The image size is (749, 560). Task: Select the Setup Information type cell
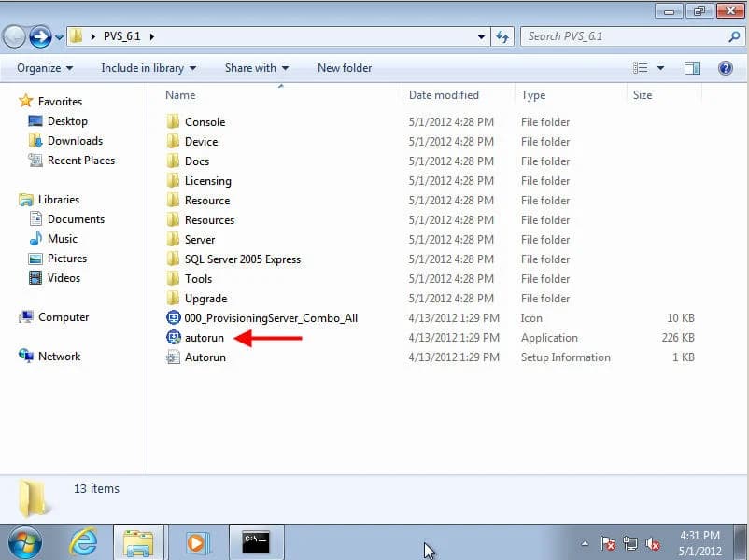coord(566,357)
